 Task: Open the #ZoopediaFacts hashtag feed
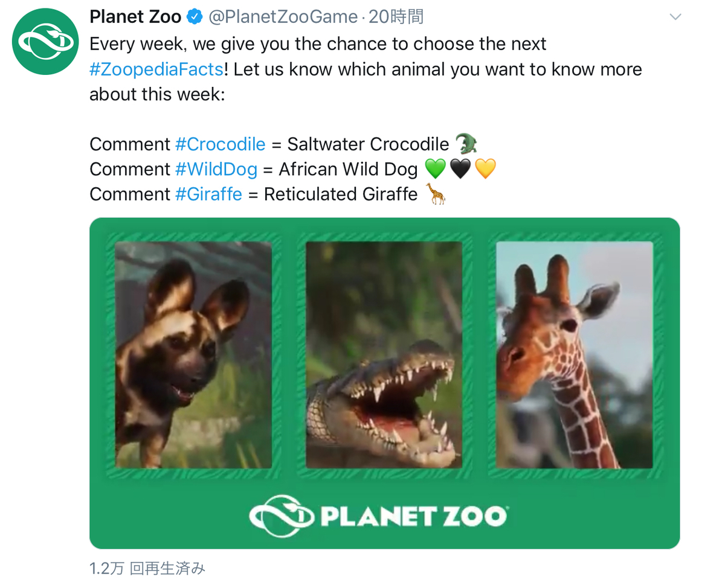155,69
